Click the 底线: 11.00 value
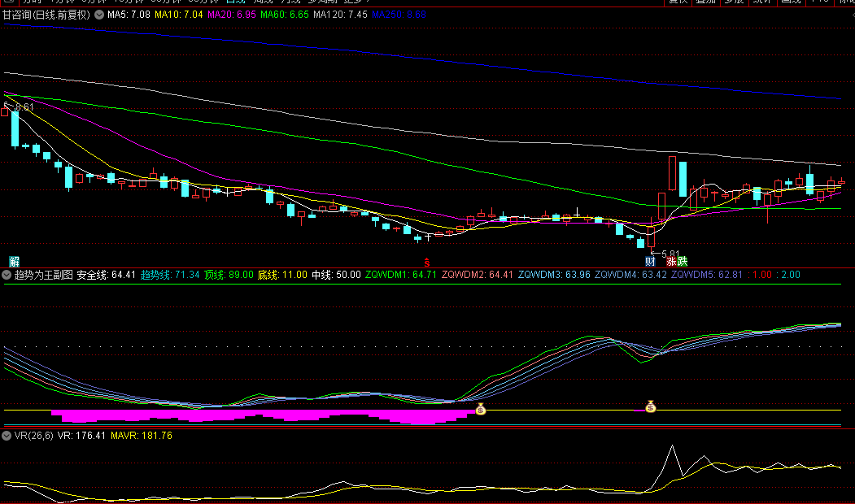The image size is (855, 504). tap(282, 275)
